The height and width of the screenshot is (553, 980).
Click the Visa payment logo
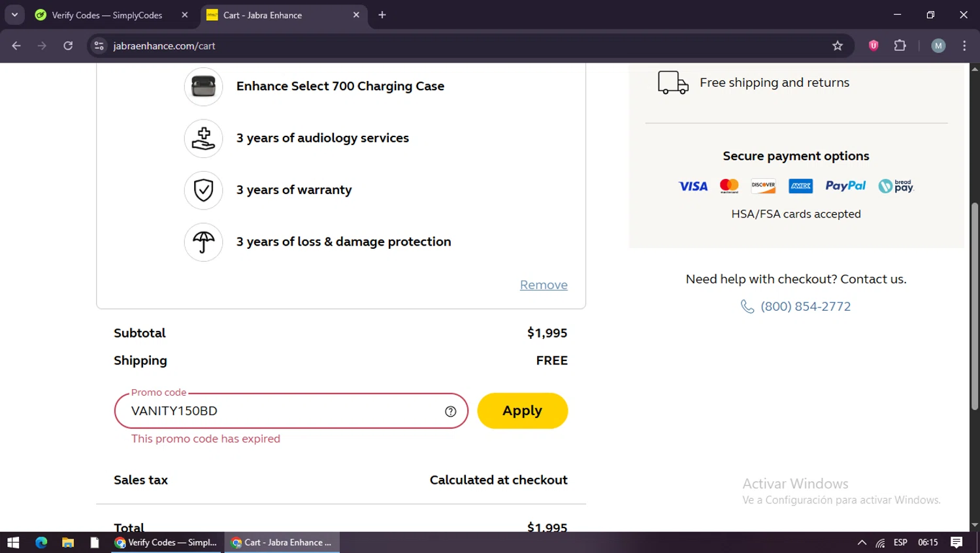(x=693, y=186)
